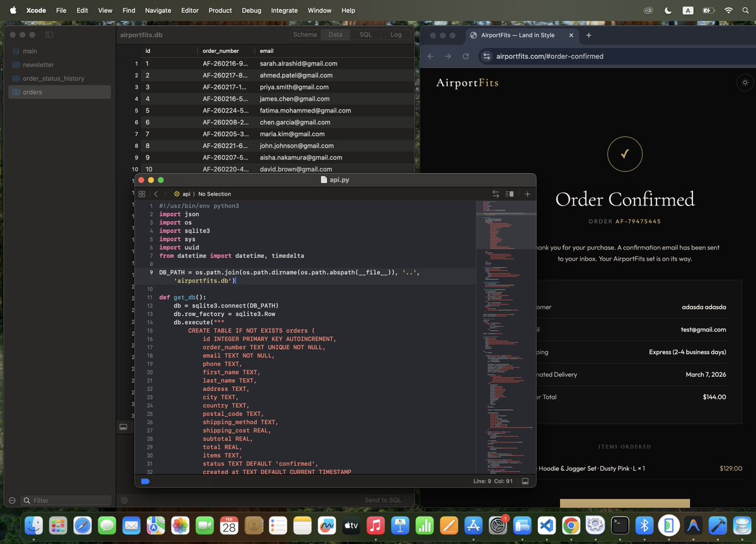
Task: Toggle the site theme with the sun icon
Action: [x=745, y=82]
